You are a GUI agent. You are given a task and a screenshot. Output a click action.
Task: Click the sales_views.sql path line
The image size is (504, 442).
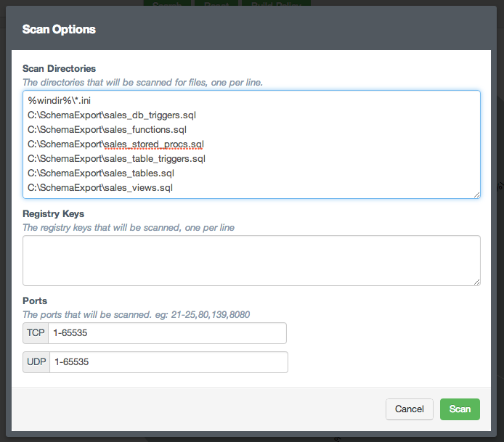[99, 188]
